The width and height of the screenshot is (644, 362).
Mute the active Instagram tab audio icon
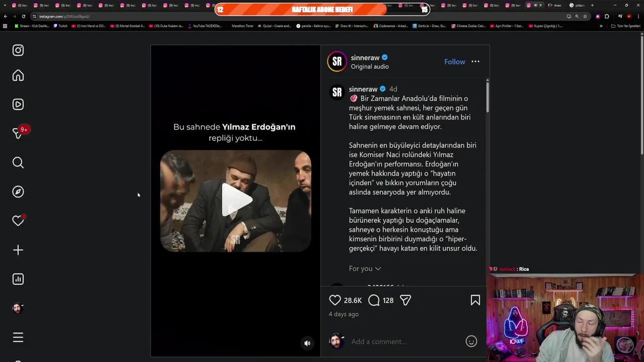click(x=535, y=5)
